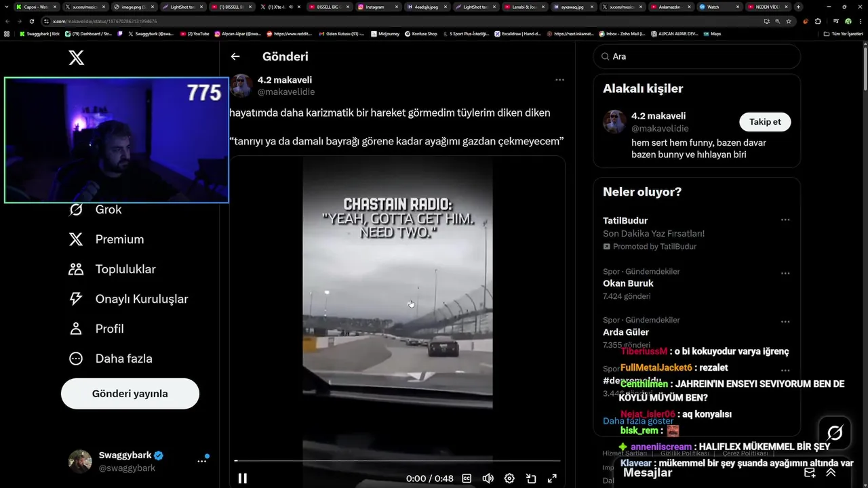Open 4.2 makaveli profile in Alakalı kişiler

(658, 116)
